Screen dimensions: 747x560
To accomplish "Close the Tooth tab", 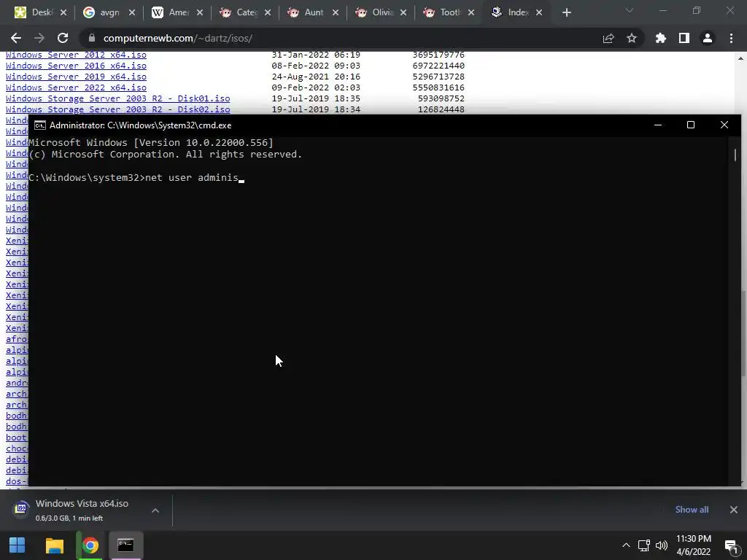I will click(471, 13).
